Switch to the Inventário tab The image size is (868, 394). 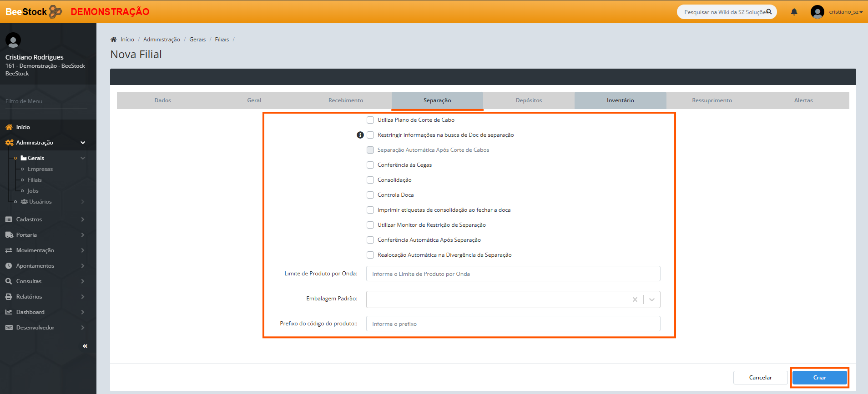(x=620, y=100)
